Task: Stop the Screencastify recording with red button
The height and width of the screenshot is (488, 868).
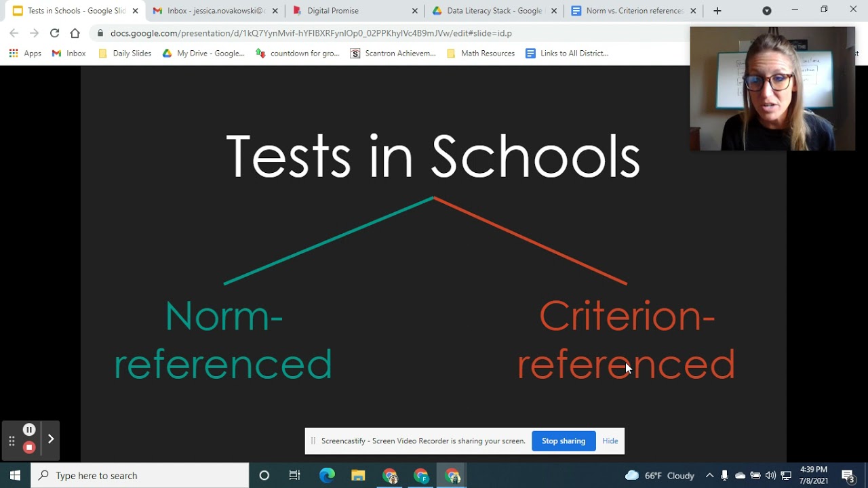Action: [29, 447]
